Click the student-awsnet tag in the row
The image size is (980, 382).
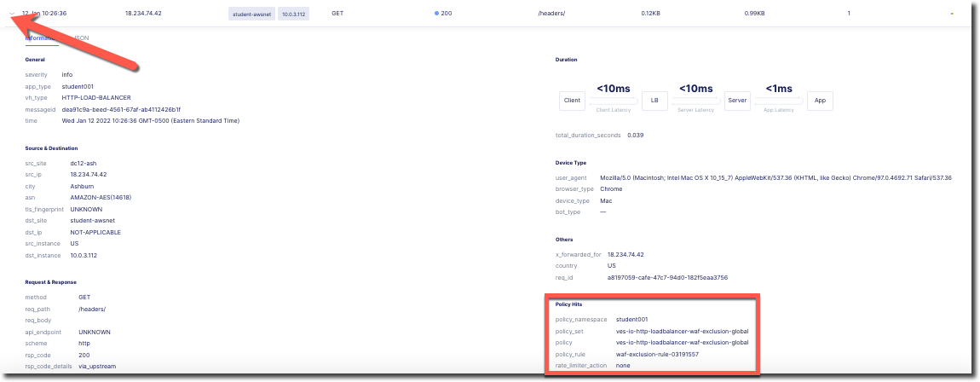(x=252, y=14)
